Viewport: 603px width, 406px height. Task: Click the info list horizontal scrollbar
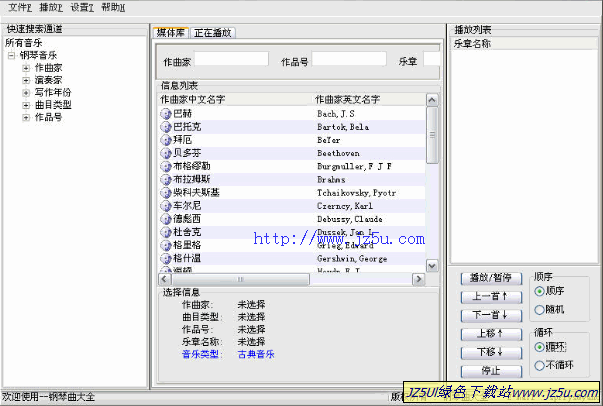tap(290, 279)
